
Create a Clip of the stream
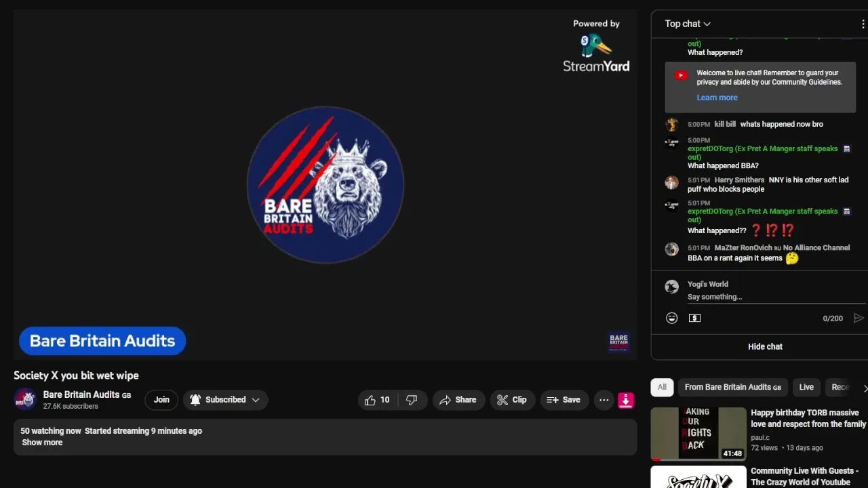click(x=512, y=400)
